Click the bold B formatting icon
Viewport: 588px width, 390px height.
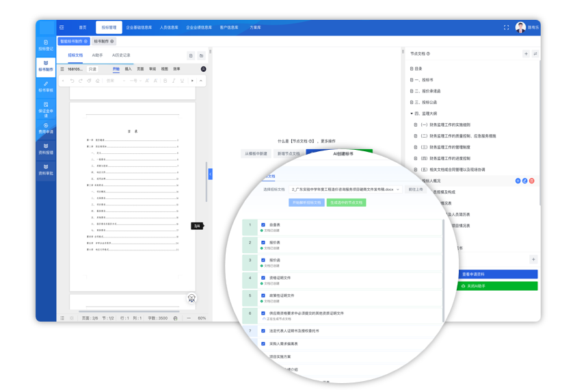pyautogui.click(x=165, y=81)
